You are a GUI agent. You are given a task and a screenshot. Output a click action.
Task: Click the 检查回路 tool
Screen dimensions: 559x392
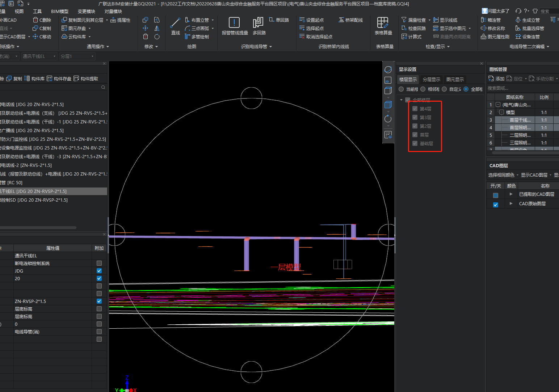(x=413, y=28)
